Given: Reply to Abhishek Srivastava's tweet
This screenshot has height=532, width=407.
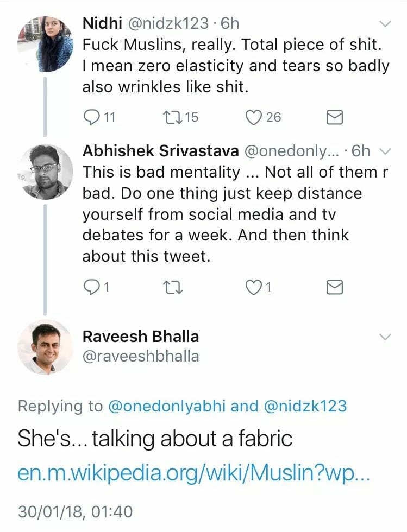Looking at the screenshot, I should 92,288.
